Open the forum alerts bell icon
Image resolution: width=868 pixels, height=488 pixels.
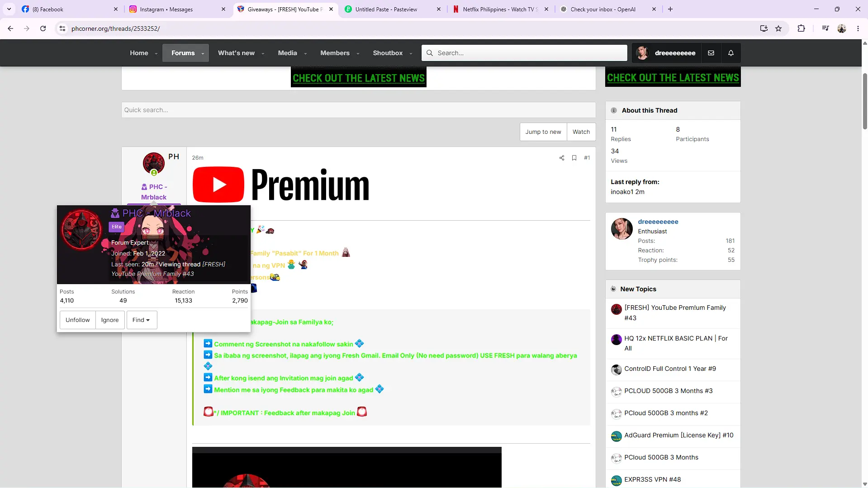point(731,53)
